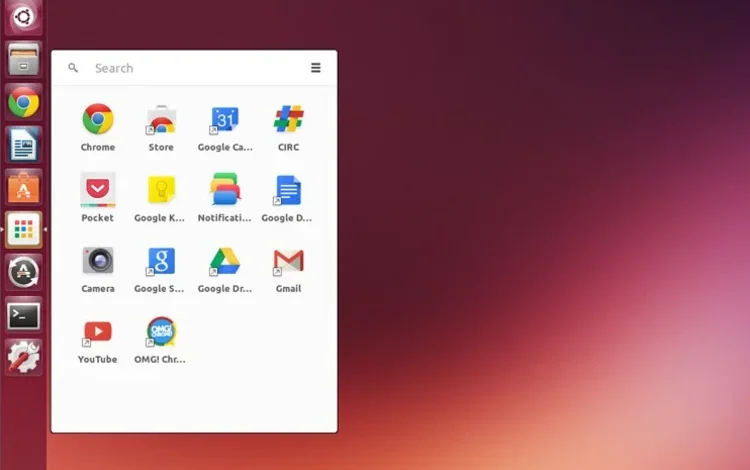This screenshot has height=470, width=750.
Task: Open the Chrome app in launcher
Action: 98,119
